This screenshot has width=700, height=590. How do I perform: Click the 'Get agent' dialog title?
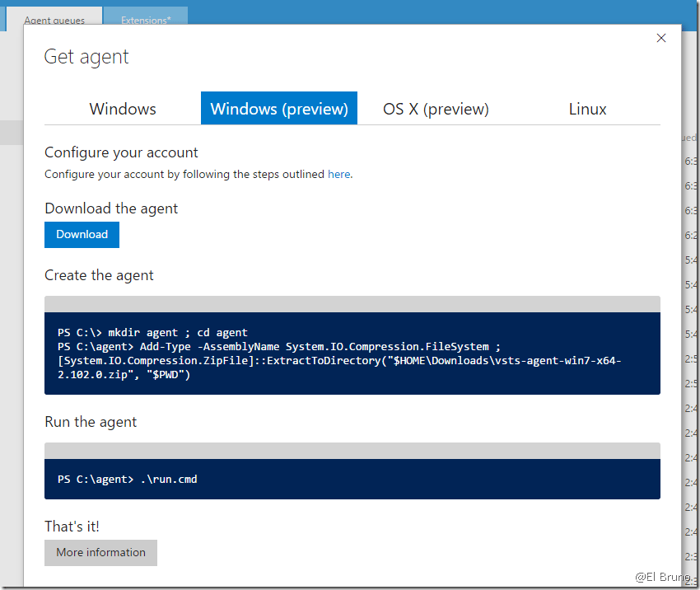point(86,57)
